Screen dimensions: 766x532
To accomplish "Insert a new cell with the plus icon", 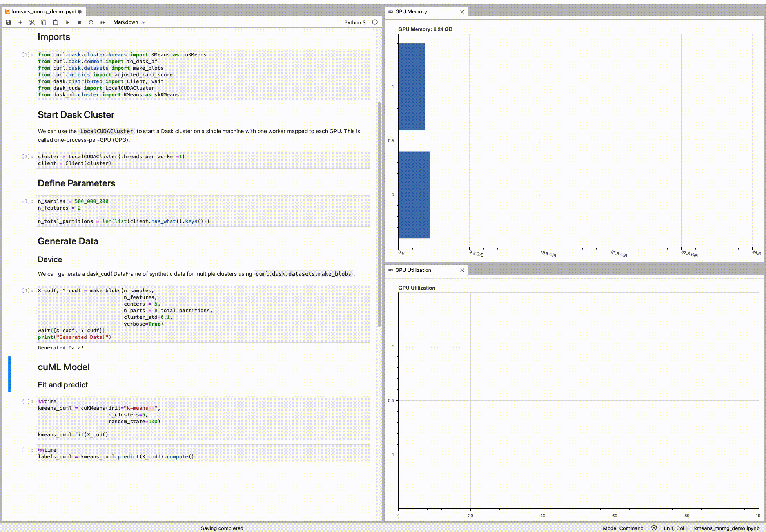I will click(x=20, y=22).
